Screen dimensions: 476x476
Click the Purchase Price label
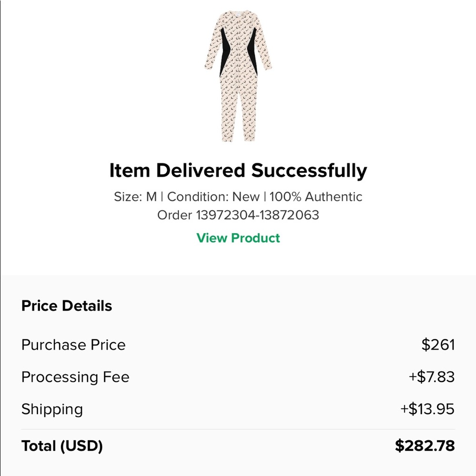click(x=73, y=345)
